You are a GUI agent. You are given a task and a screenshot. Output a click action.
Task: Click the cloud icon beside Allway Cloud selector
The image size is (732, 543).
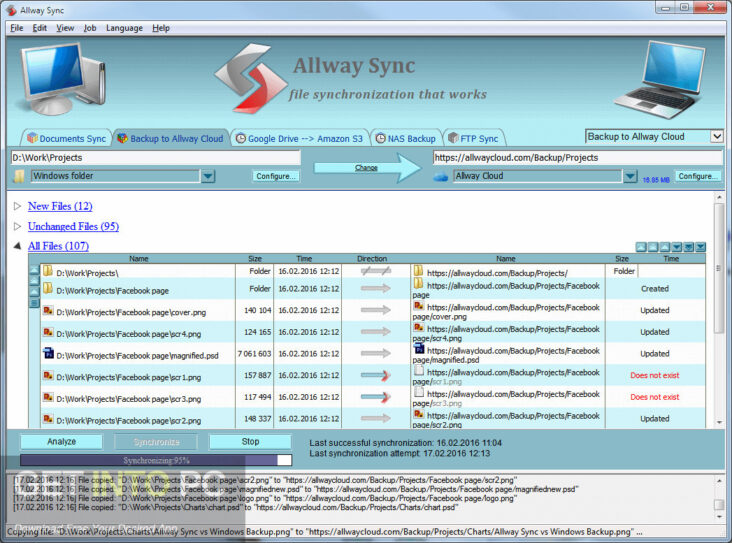[440, 177]
